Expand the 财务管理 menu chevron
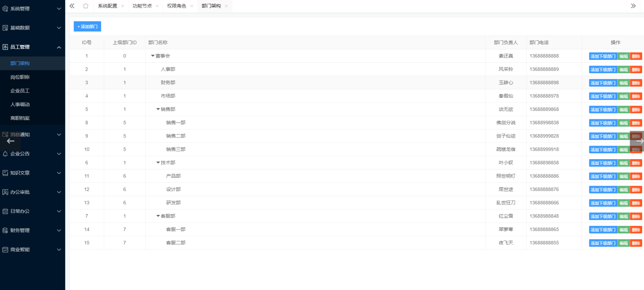This screenshot has width=644, height=290. pyautogui.click(x=59, y=231)
